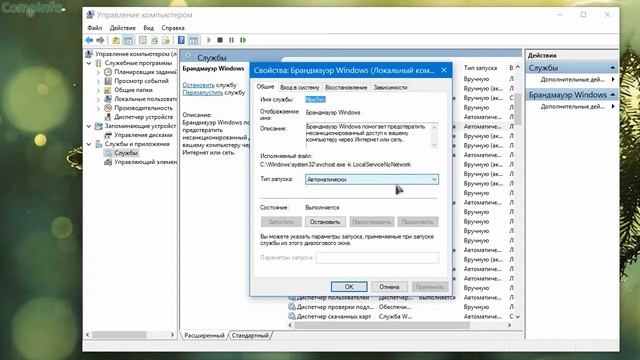640x360 pixels.
Task: Switch to the Стандартный view tab
Action: [250, 335]
